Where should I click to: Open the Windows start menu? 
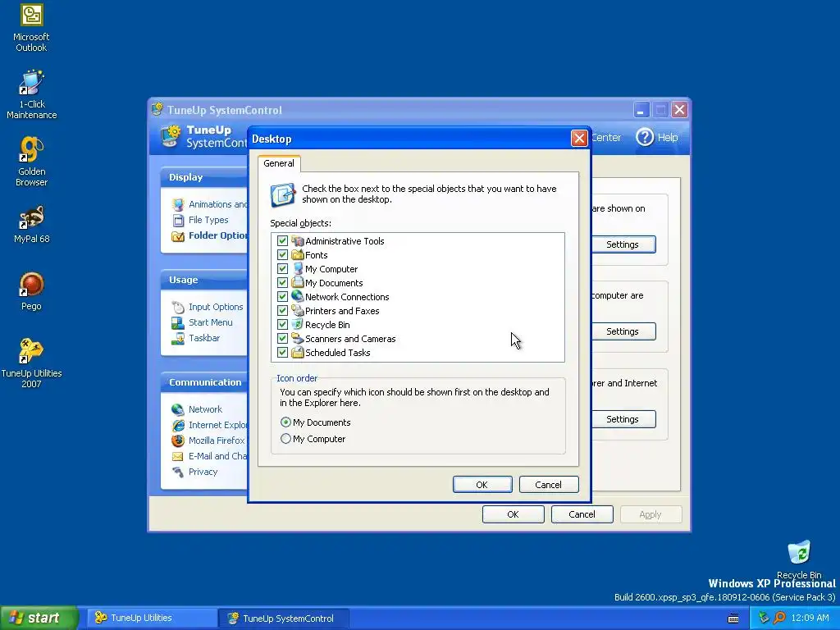tap(39, 618)
